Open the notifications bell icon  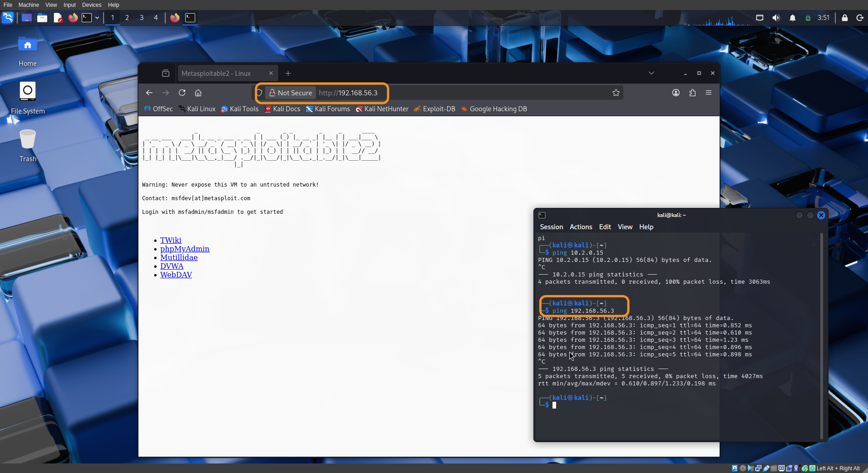click(x=792, y=18)
